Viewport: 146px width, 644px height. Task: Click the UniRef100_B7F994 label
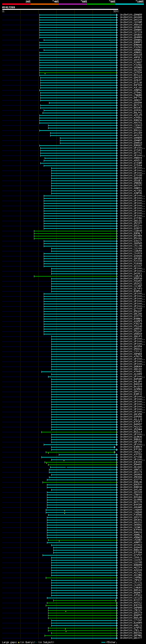[131, 552]
